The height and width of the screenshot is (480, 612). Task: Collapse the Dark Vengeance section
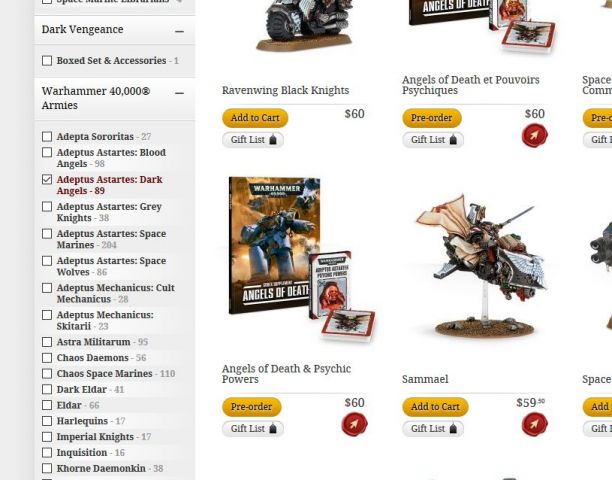179,31
